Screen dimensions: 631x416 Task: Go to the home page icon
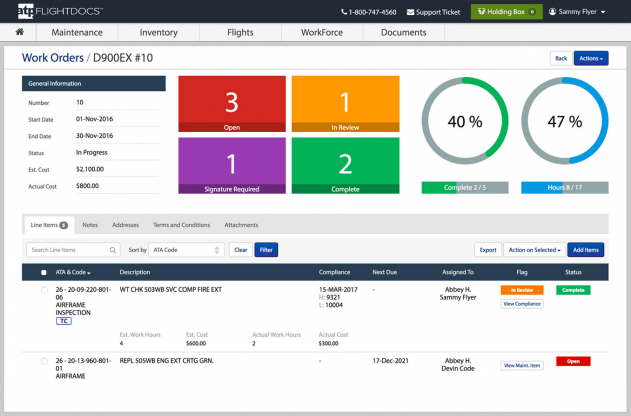point(19,33)
